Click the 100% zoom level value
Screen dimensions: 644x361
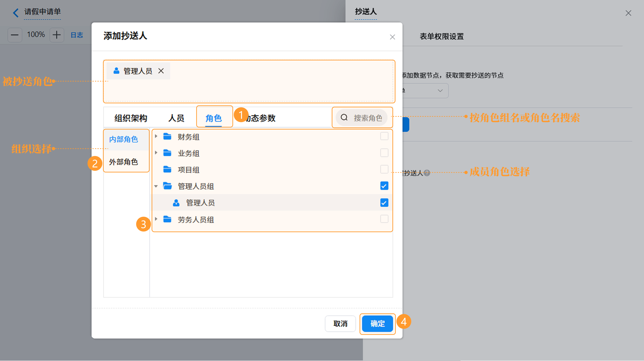click(36, 35)
